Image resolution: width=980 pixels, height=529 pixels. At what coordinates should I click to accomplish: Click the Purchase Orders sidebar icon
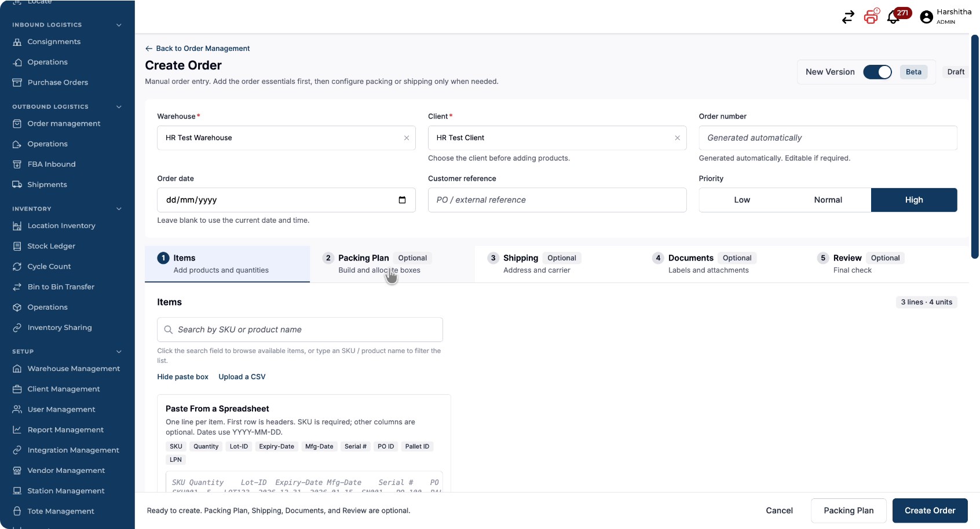point(17,82)
